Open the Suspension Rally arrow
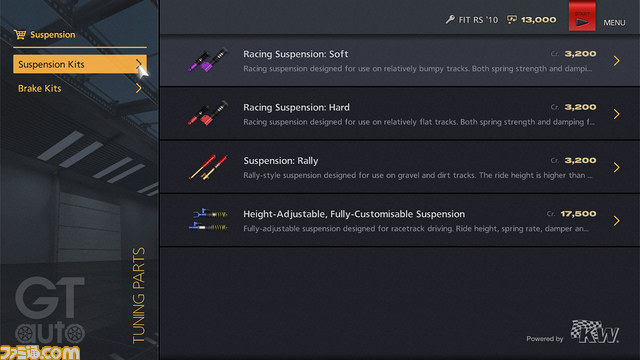Screen dimensions: 640x360 tap(616, 167)
